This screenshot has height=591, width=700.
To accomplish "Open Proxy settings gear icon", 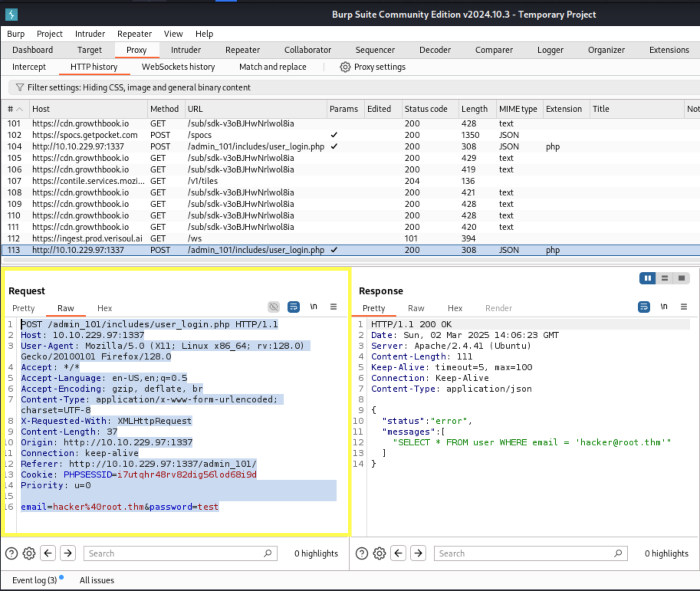I will point(345,67).
